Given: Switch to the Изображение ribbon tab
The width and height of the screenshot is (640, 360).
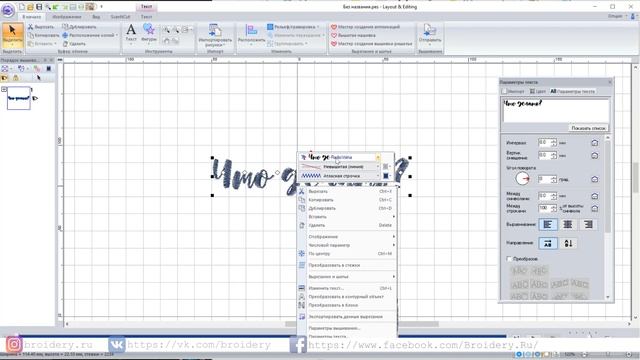Looking at the screenshot, I should [67, 17].
